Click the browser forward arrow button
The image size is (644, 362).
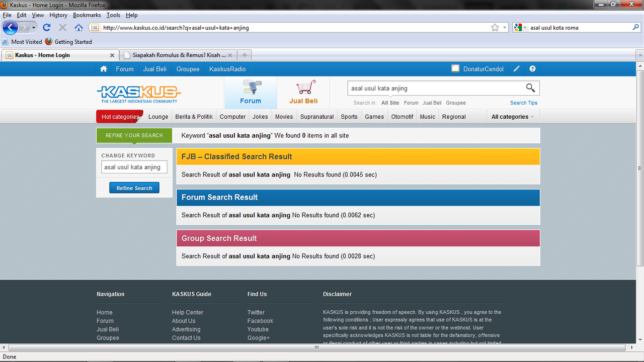(24, 27)
